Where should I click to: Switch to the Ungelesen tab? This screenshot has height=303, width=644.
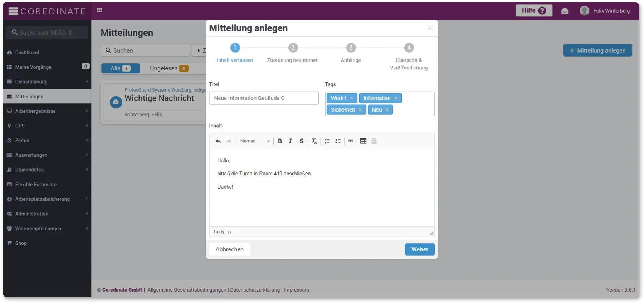coord(169,68)
